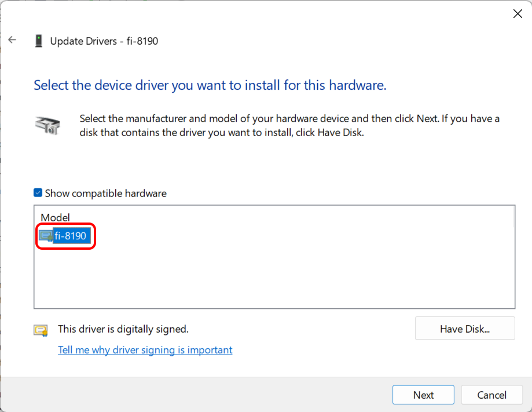532x412 pixels.
Task: Click the back arrow in the dialog
Action: click(x=12, y=41)
